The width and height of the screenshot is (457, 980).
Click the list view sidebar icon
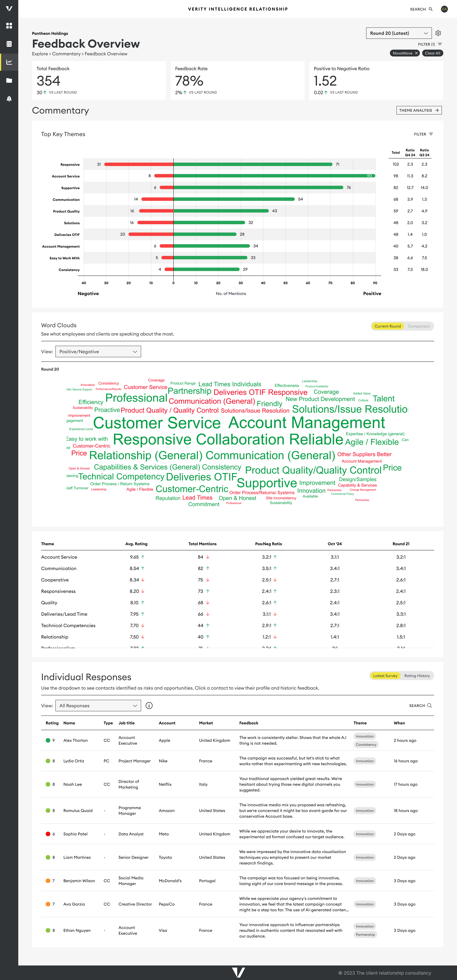tap(9, 44)
